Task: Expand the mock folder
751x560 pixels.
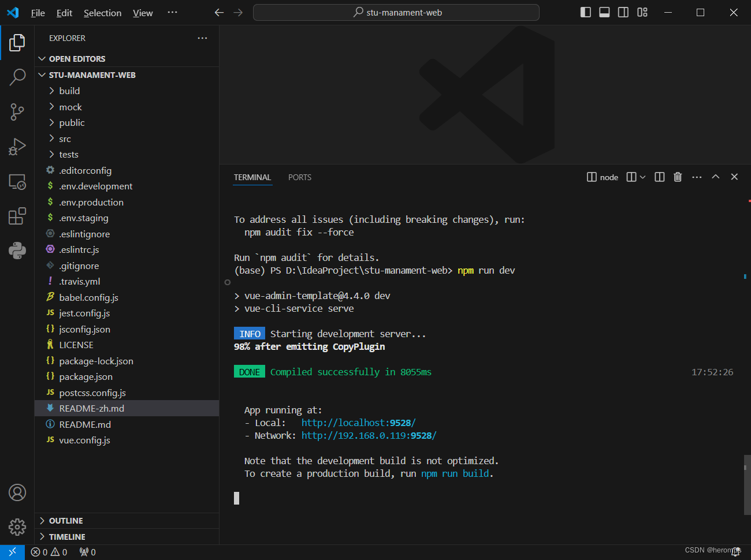Action: point(127,107)
